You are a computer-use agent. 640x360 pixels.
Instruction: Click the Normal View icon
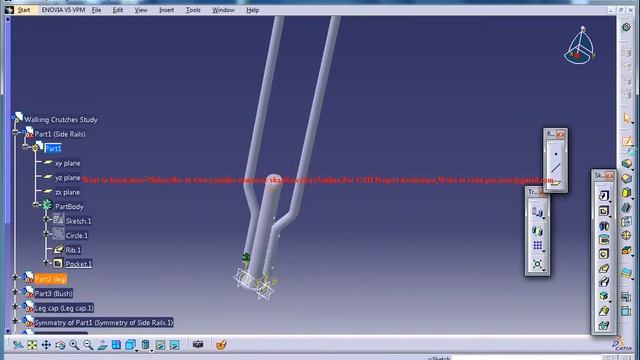102,345
